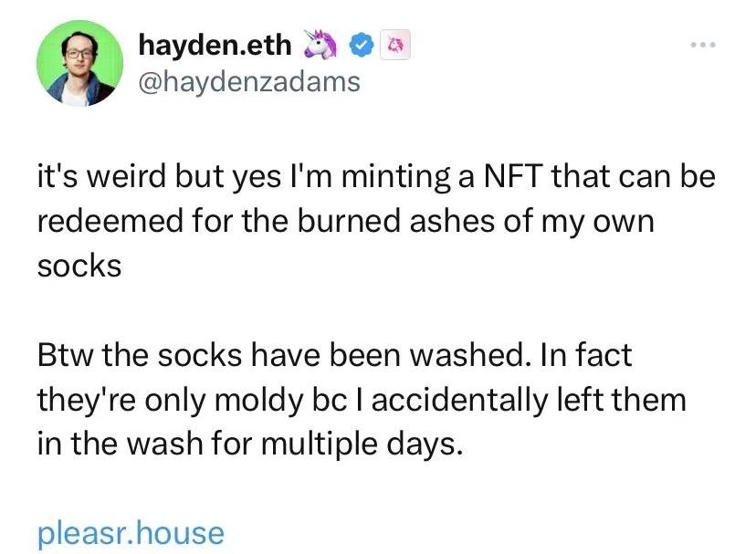Click the blue verified checkmark badge

click(x=362, y=44)
